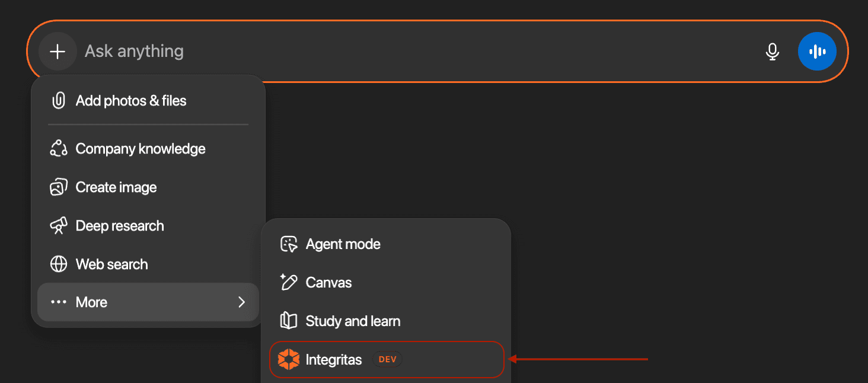The width and height of the screenshot is (868, 383).
Task: Click the Canvas pencil icon
Action: point(288,282)
